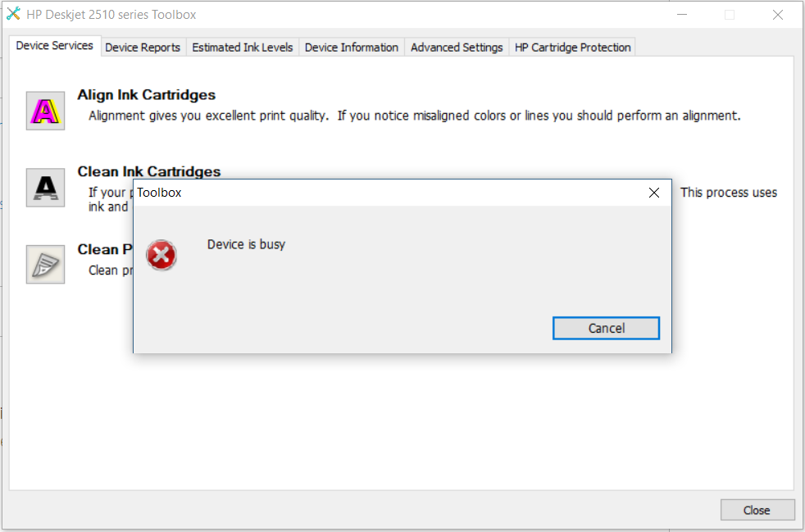Click the Clean Ink Cartridges heading text
Screen dimensions: 805x532
click(148, 171)
